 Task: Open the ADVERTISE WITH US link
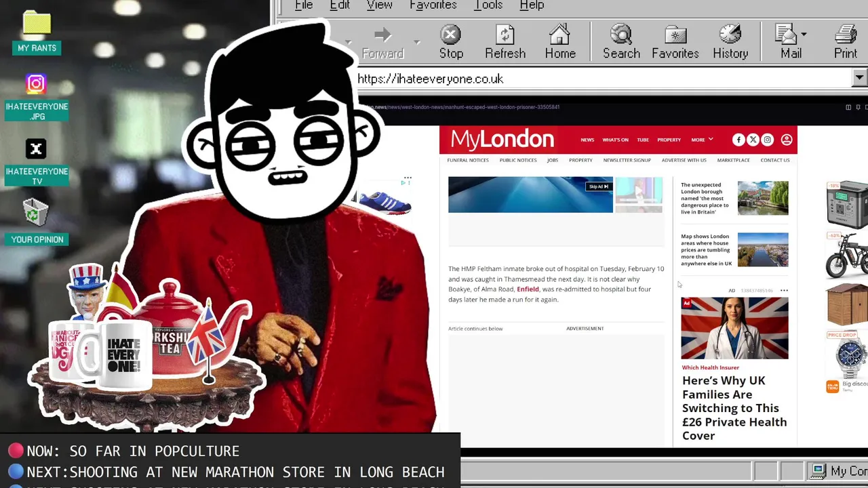pos(684,160)
